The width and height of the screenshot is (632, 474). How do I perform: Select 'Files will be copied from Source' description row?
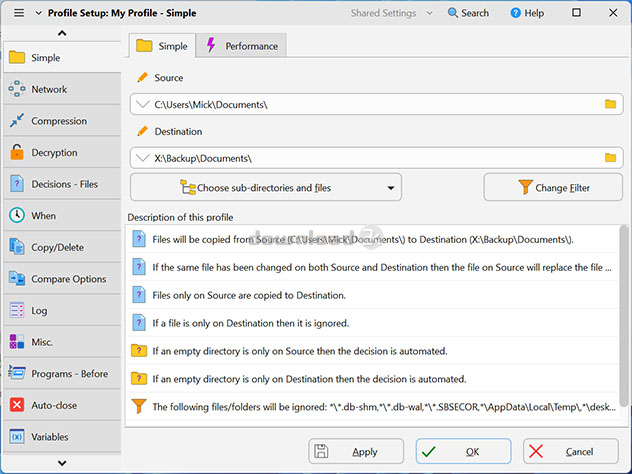[x=372, y=239]
